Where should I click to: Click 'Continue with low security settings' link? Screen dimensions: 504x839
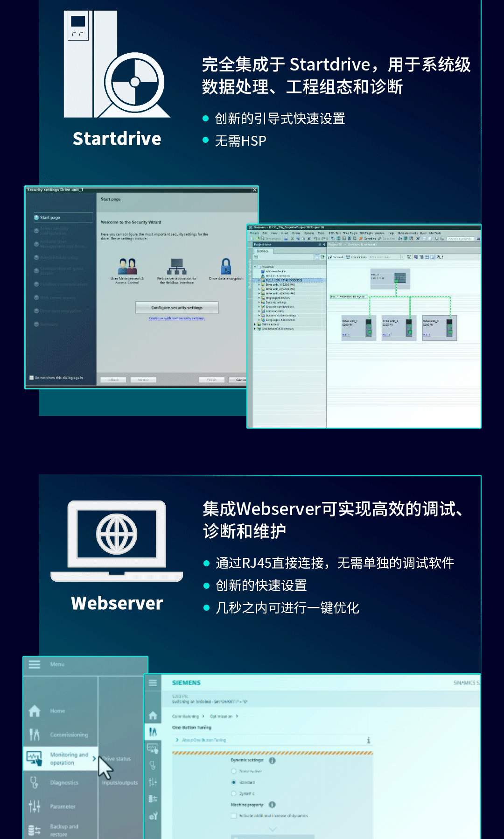[177, 318]
